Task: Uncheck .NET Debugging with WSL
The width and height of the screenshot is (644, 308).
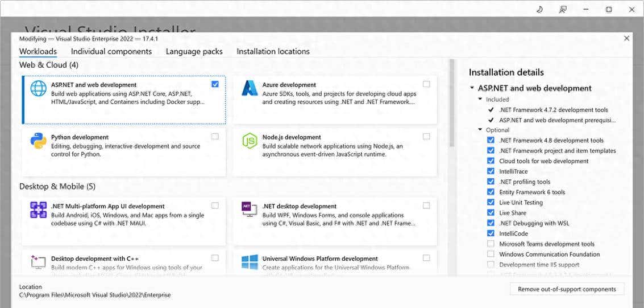Action: [491, 223]
